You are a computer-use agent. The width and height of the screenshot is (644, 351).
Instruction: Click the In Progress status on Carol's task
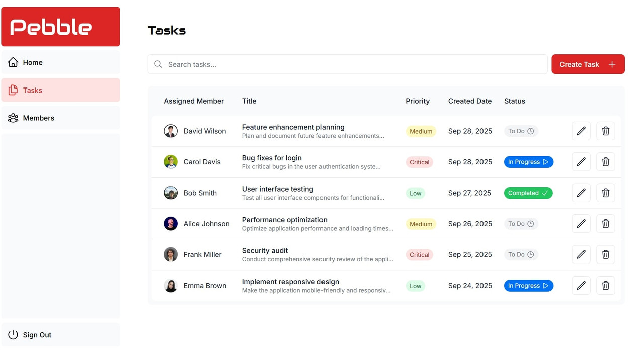[528, 162]
